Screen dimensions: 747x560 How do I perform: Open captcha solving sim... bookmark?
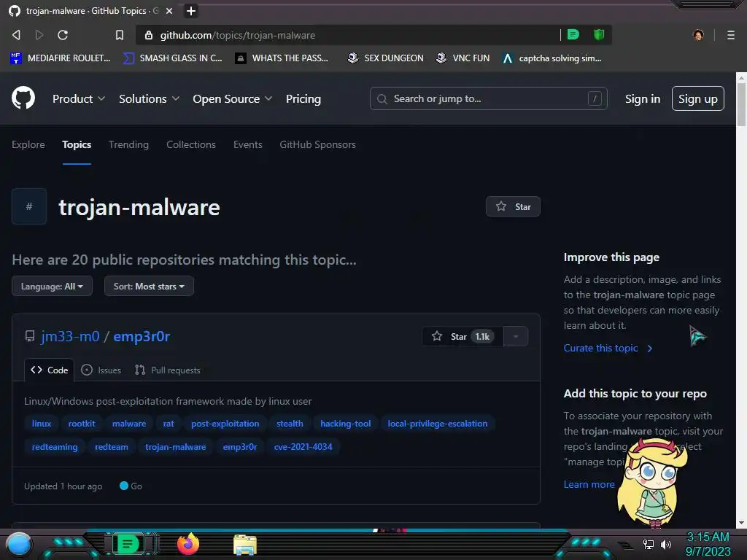click(551, 58)
